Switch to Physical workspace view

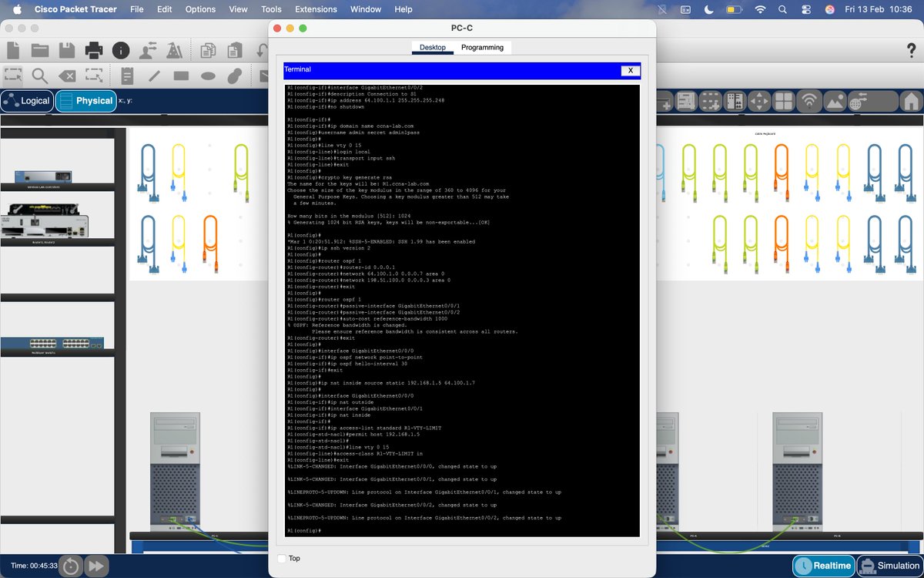click(x=85, y=101)
